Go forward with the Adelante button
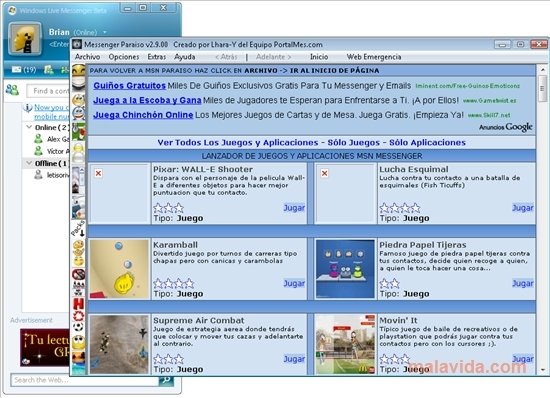 coord(274,57)
